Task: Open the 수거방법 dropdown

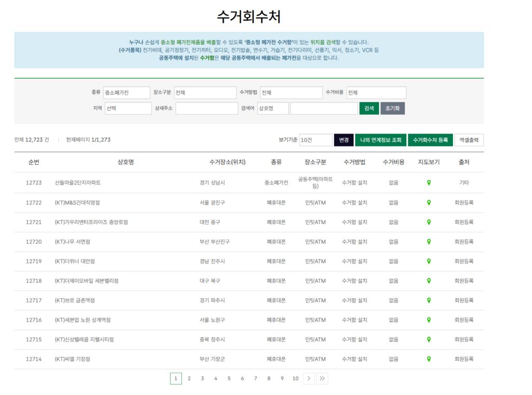Action: click(x=291, y=93)
